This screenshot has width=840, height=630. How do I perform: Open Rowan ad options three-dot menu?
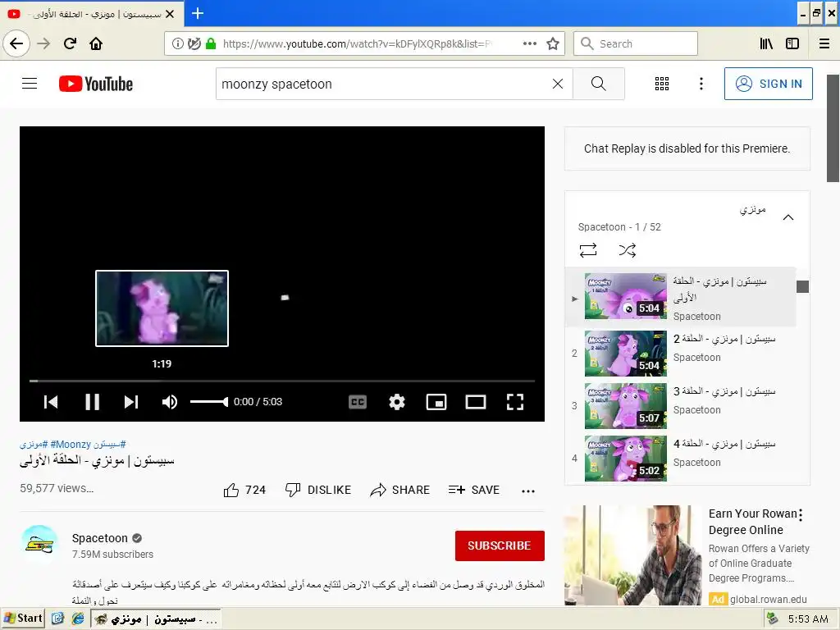tap(801, 515)
